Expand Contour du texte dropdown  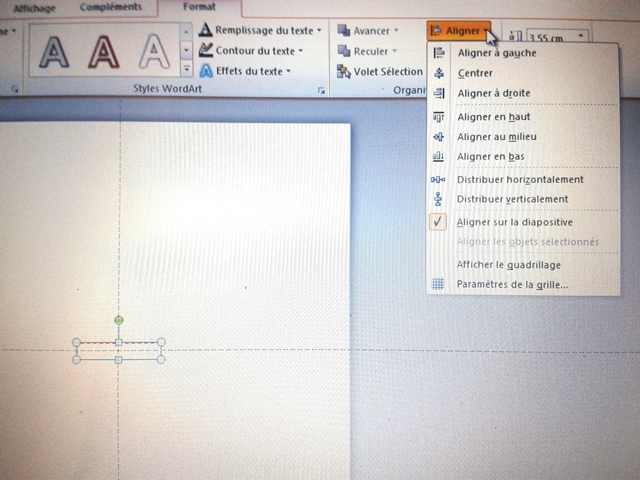point(254,50)
